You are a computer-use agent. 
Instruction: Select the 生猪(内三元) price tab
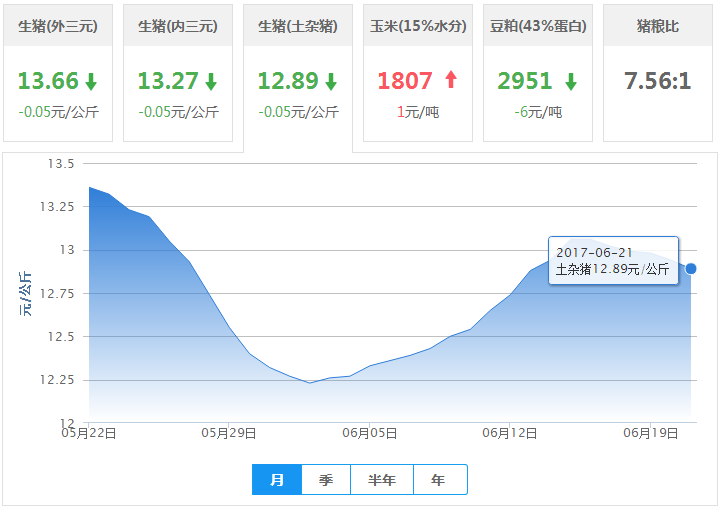pos(178,26)
